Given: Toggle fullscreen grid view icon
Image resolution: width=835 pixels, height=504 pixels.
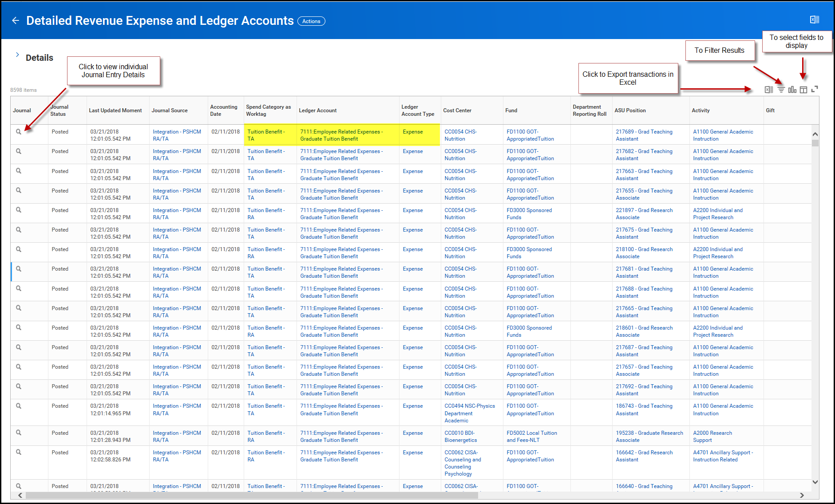Looking at the screenshot, I should click(815, 89).
